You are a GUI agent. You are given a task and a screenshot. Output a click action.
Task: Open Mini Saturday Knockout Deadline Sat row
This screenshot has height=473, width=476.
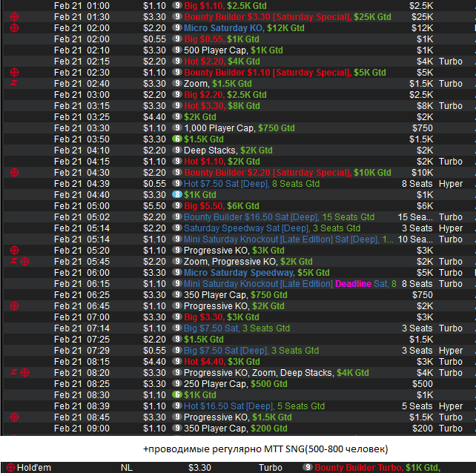click(290, 284)
